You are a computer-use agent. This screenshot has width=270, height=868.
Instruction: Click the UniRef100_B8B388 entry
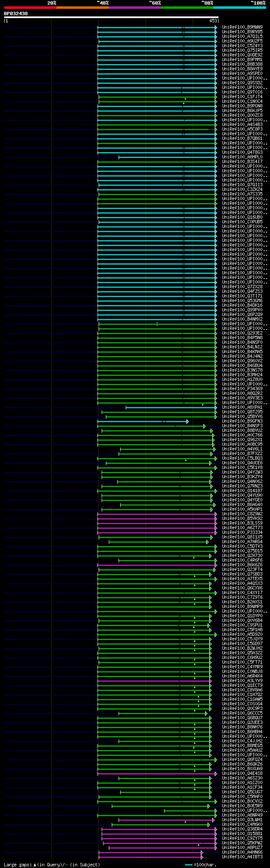(x=242, y=64)
